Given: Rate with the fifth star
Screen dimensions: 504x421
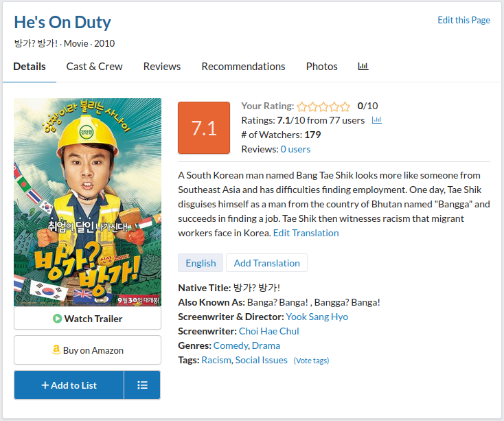Looking at the screenshot, I should [x=345, y=106].
